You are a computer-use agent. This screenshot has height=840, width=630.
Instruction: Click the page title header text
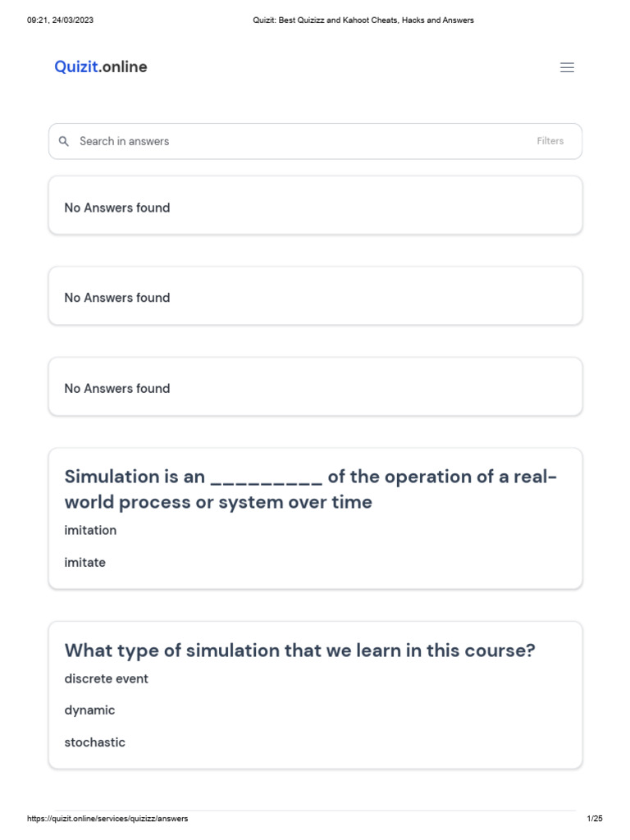tap(363, 20)
